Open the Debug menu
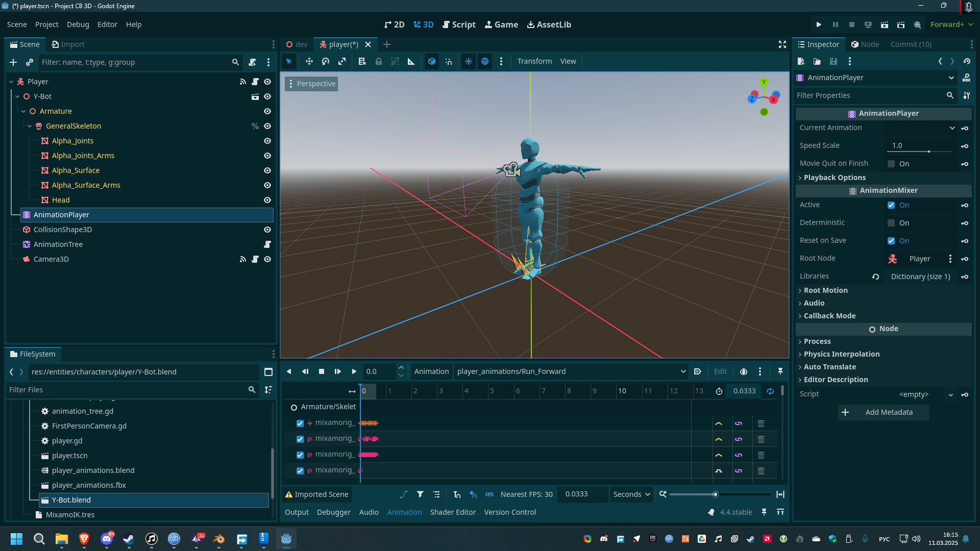This screenshot has height=551, width=980. [x=78, y=24]
